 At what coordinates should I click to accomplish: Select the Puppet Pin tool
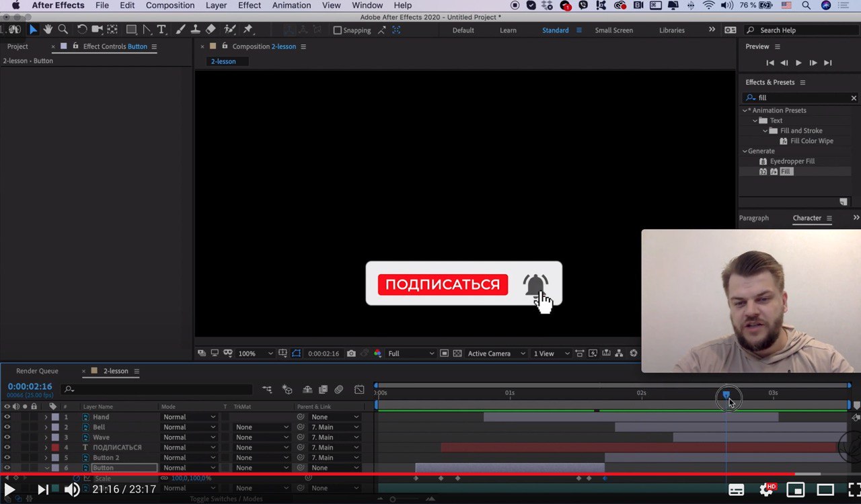[248, 30]
